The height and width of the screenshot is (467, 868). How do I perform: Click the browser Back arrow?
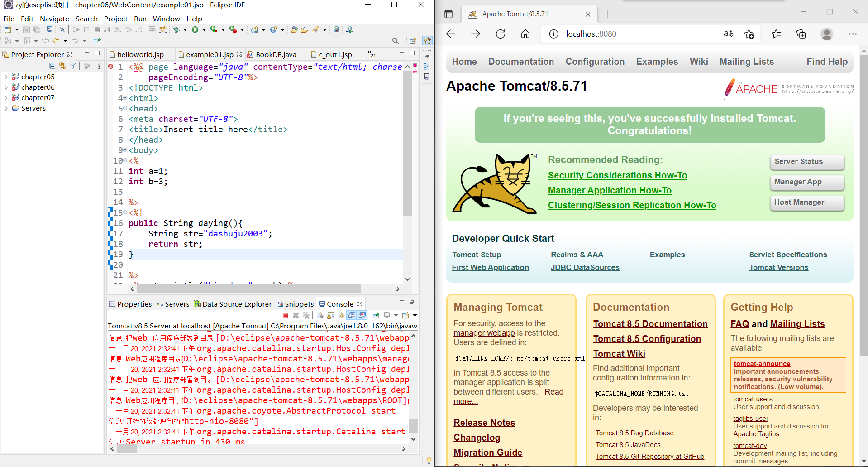pyautogui.click(x=451, y=34)
